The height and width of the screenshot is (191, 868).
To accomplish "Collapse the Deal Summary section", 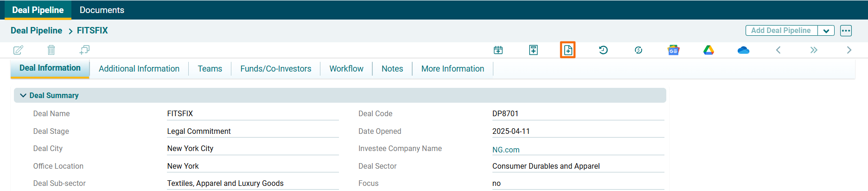I will pos(23,95).
